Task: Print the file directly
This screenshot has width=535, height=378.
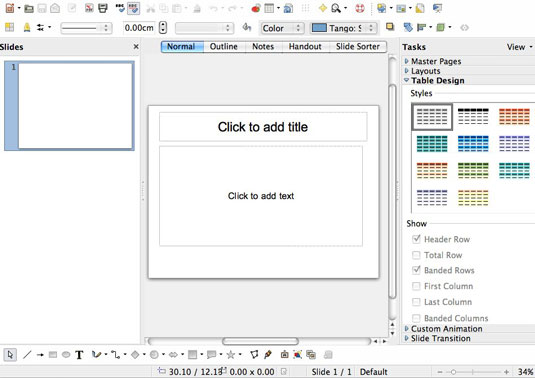Action: (x=103, y=8)
